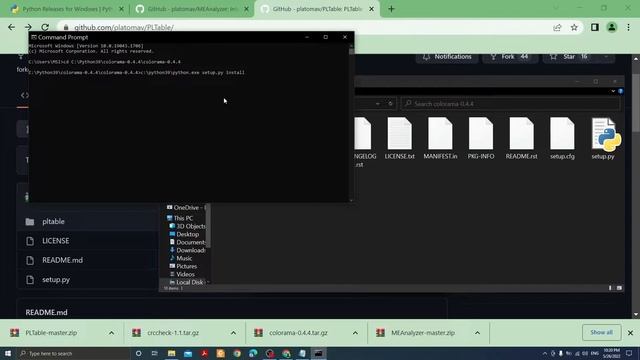This screenshot has width=640, height=360.
Task: Fork the PLTable repository
Action: click(510, 57)
